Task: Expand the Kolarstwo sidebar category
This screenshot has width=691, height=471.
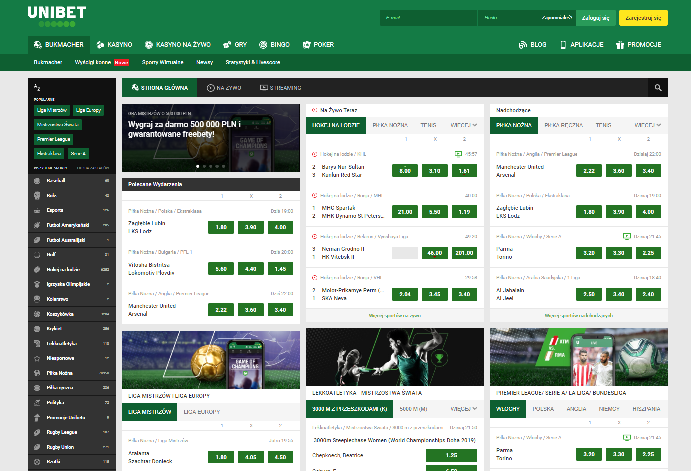Action: coord(72,299)
